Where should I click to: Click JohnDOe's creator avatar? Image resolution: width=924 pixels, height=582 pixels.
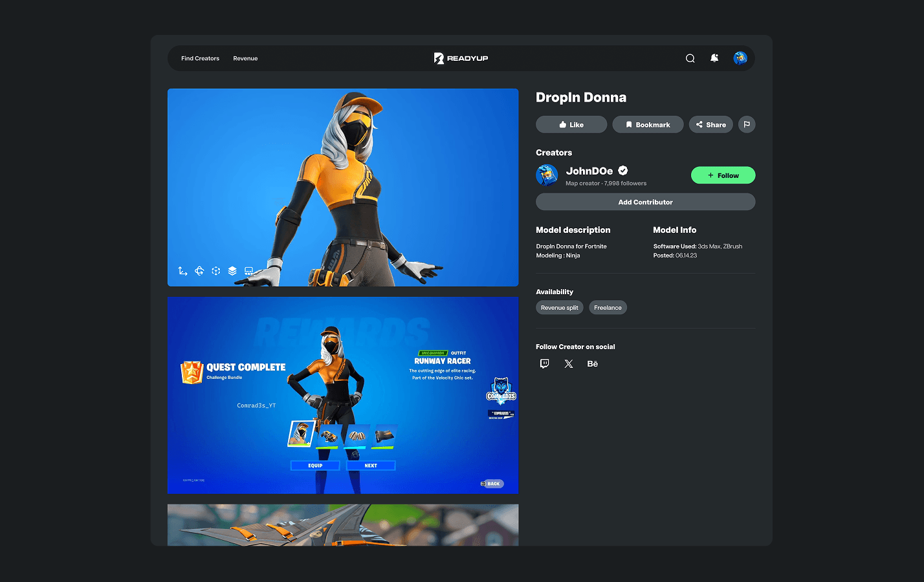tap(547, 175)
